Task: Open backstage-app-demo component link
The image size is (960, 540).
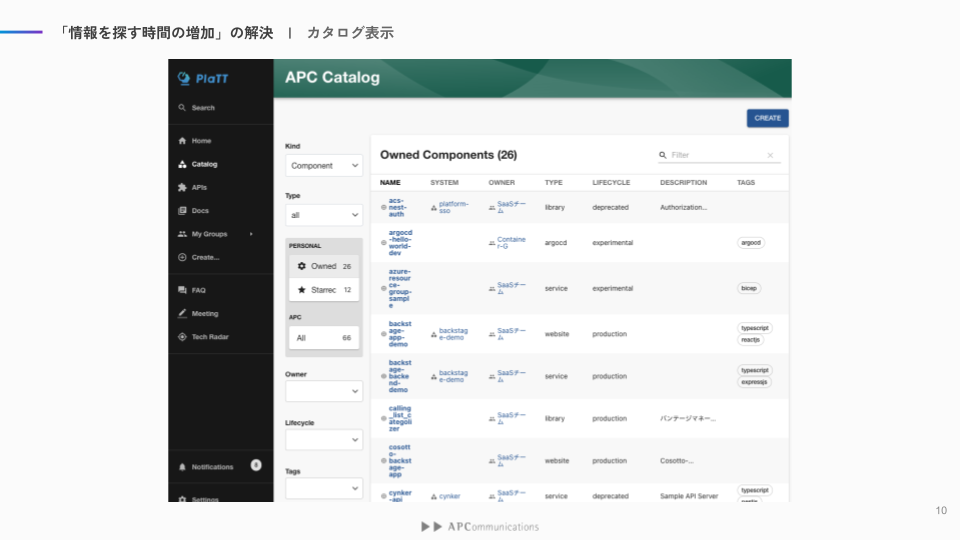Action: pos(400,334)
